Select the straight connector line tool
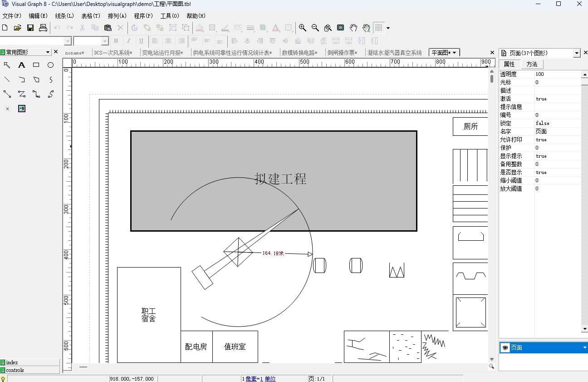This screenshot has height=382, width=588. [7, 94]
